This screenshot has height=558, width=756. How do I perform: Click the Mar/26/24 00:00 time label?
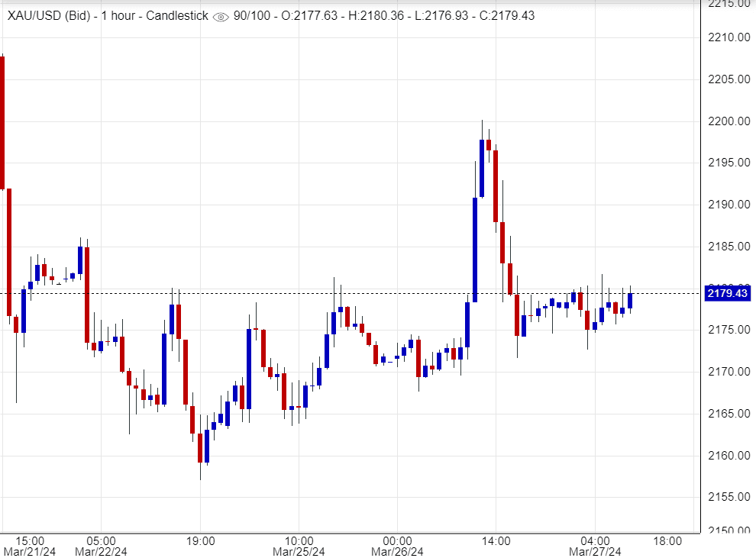pyautogui.click(x=396, y=546)
